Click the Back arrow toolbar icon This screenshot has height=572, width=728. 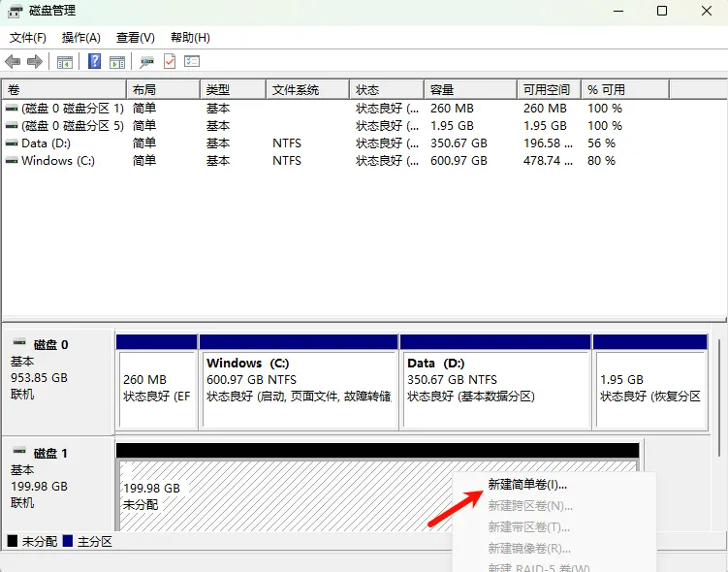click(x=13, y=62)
